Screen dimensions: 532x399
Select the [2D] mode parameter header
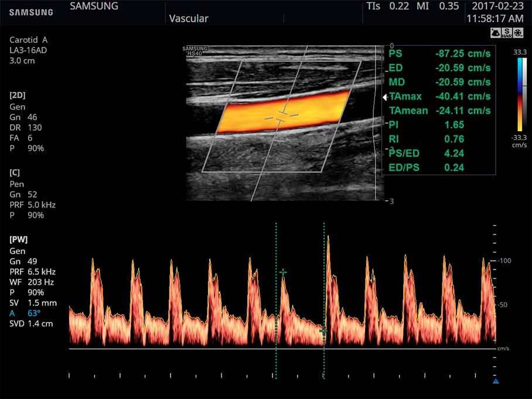pyautogui.click(x=18, y=95)
